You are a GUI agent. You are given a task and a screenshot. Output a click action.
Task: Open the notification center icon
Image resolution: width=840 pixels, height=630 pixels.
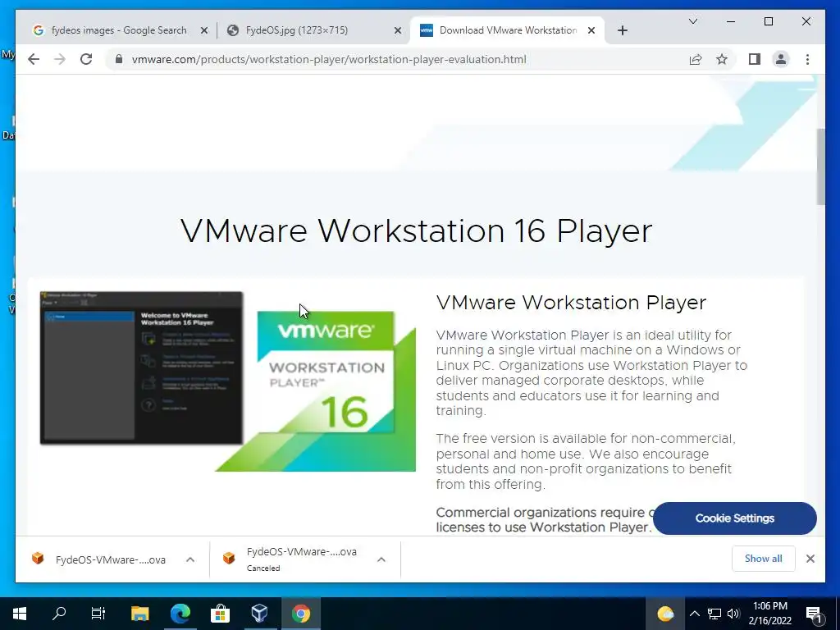coord(815,614)
